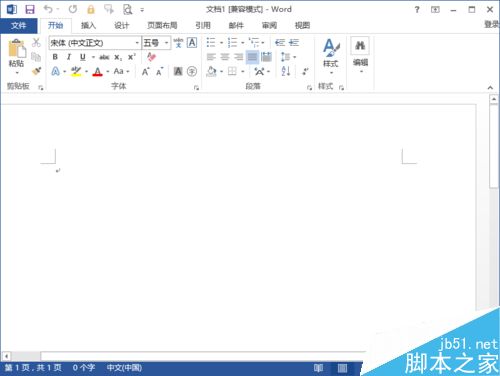This screenshot has height=376, width=500.
Task: Click the Increase Indent icon
Action: tap(294, 42)
